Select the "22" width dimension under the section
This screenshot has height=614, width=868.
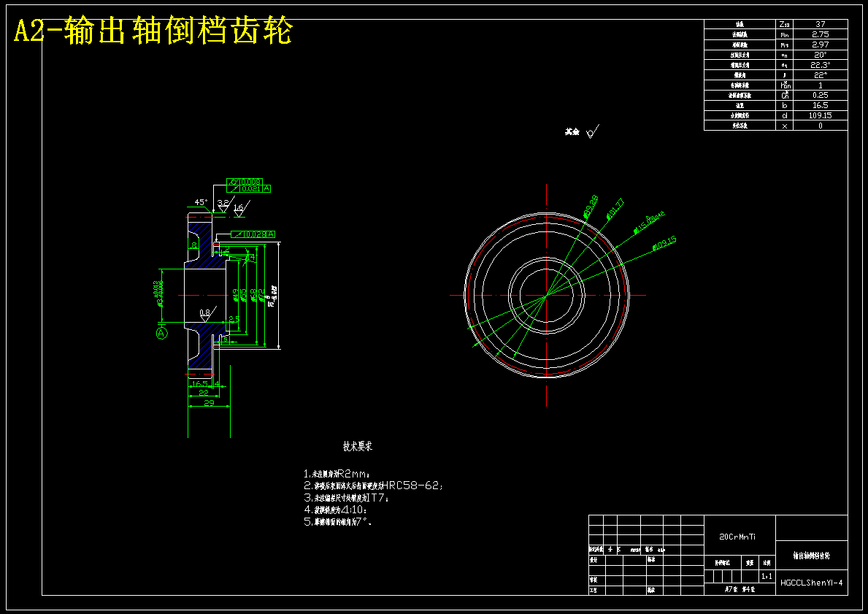point(203,393)
